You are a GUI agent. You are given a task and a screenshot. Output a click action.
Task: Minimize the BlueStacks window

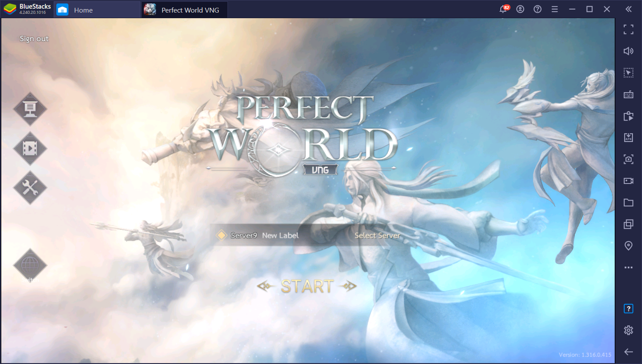572,9
